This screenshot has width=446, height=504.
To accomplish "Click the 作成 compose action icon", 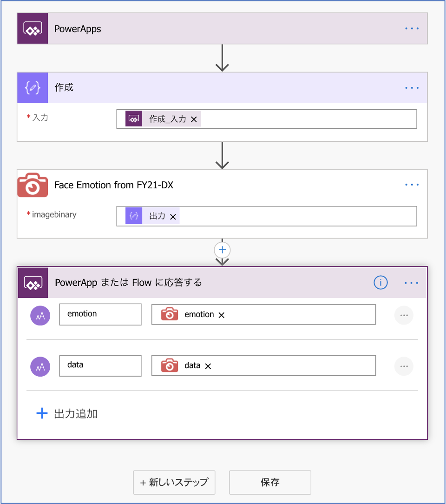I will (x=33, y=88).
